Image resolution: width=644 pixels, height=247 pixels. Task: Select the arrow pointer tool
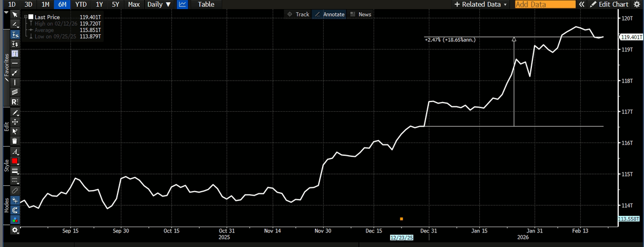coord(15,14)
